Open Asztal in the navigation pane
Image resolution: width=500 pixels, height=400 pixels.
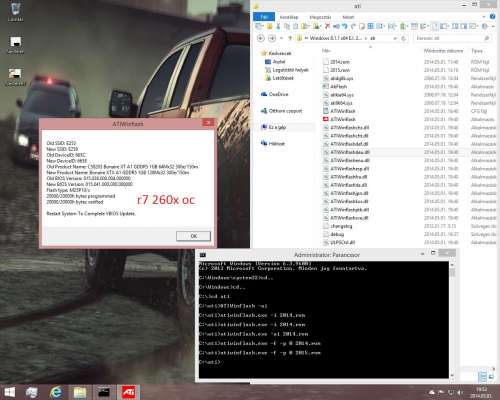(x=275, y=62)
